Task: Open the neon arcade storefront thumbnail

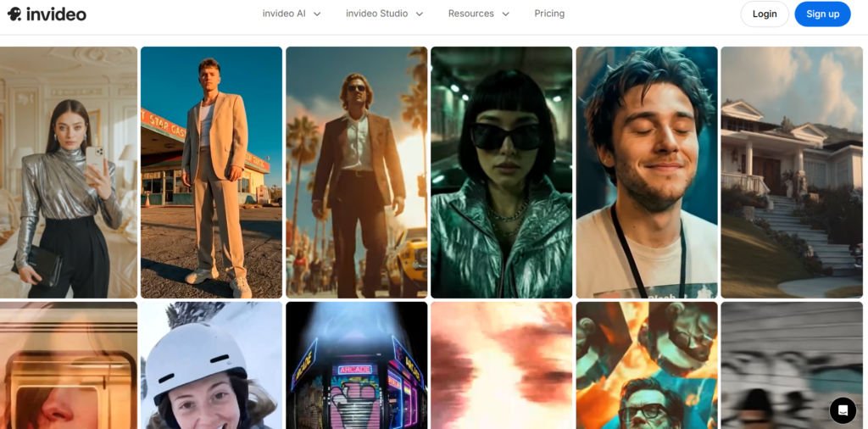Action: [x=356, y=365]
